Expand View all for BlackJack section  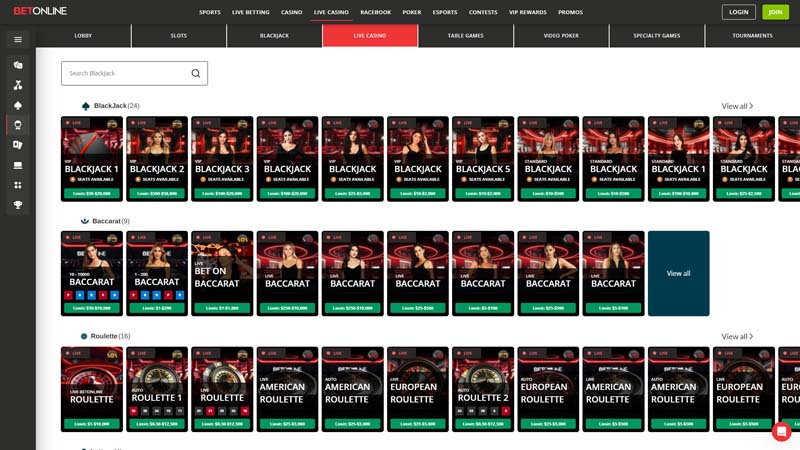[737, 106]
